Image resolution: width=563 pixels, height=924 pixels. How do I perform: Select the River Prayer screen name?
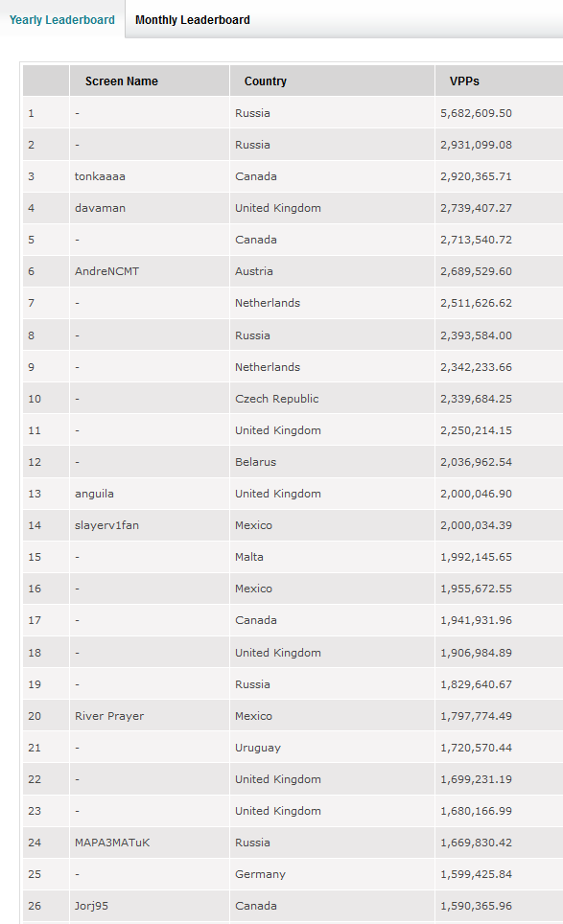pyautogui.click(x=109, y=716)
